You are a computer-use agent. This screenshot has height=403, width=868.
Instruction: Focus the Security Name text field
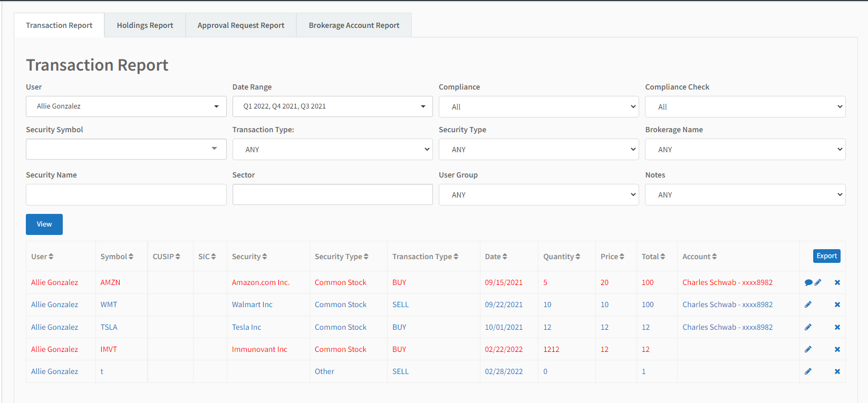[126, 194]
